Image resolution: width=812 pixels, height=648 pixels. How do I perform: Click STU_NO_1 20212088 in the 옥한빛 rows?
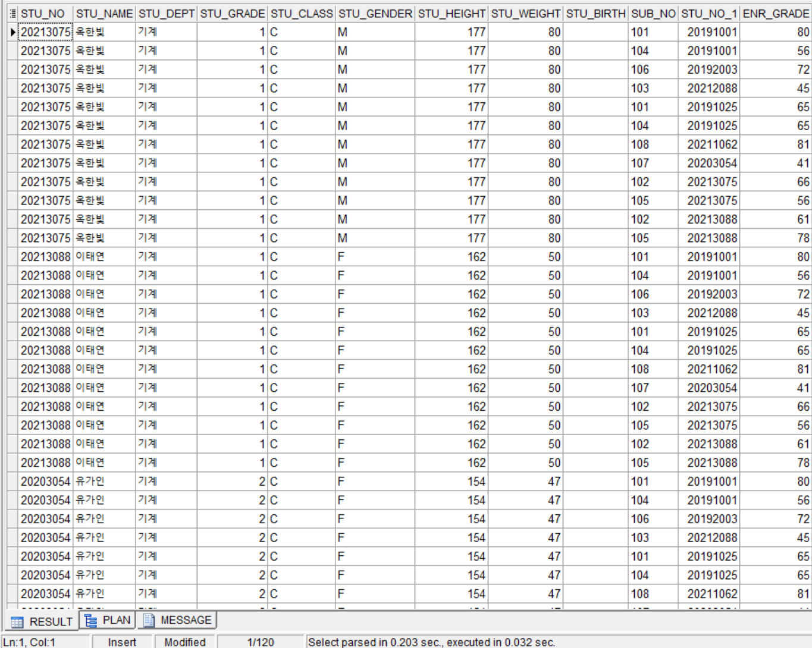709,89
